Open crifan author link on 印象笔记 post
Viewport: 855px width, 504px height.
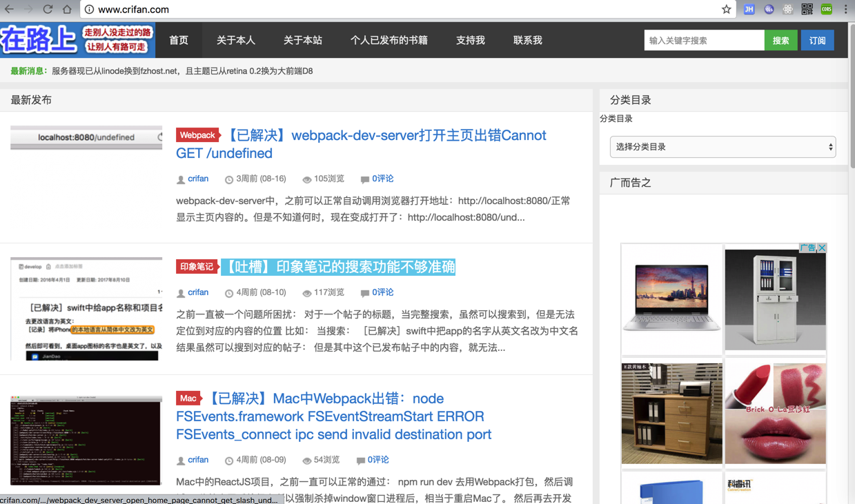[x=198, y=292]
